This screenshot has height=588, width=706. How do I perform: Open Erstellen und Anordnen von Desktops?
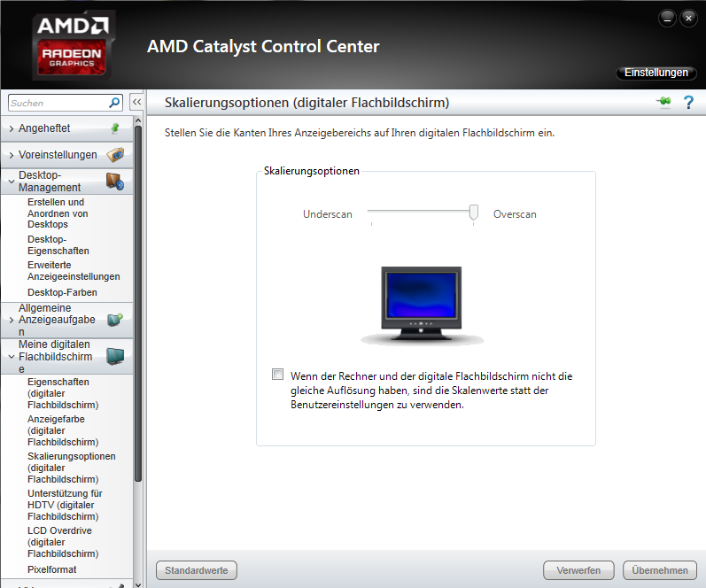tap(58, 213)
